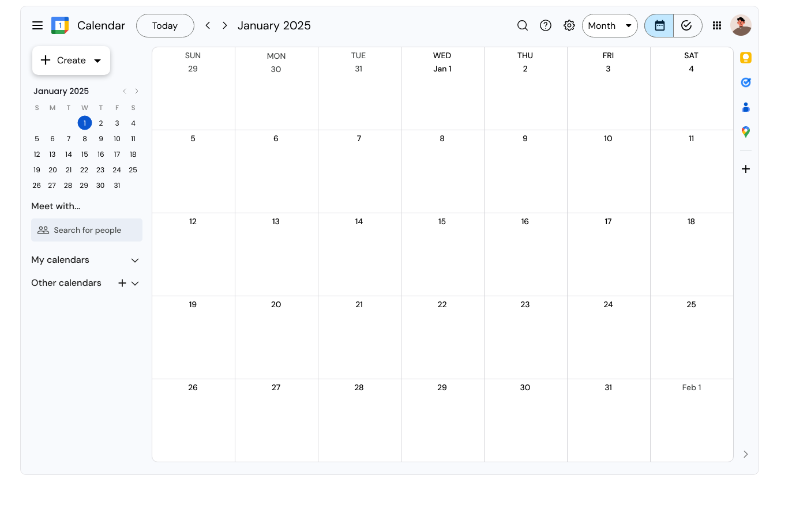Open the support help icon

tap(546, 25)
